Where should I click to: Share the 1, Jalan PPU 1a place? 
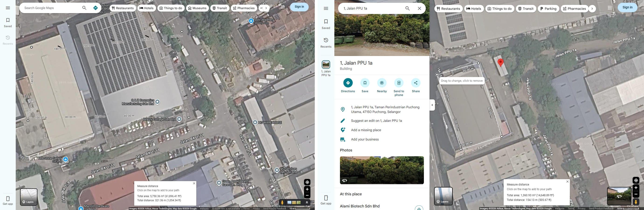click(x=415, y=86)
